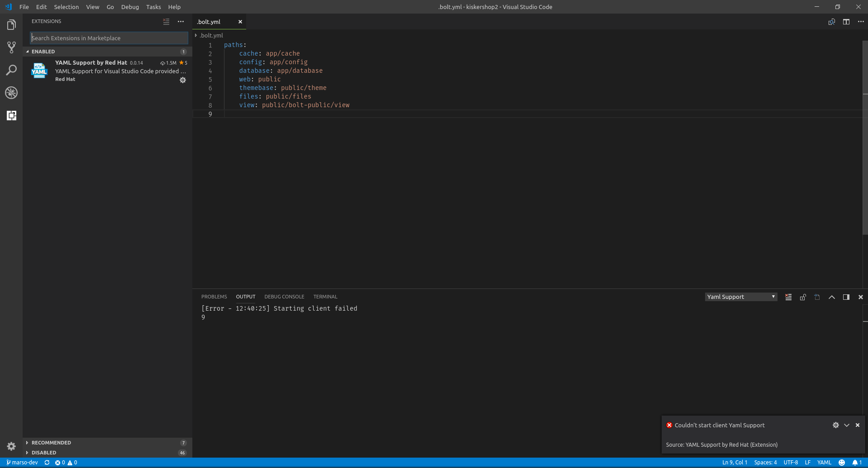Open the Source Control view

pos(11,47)
